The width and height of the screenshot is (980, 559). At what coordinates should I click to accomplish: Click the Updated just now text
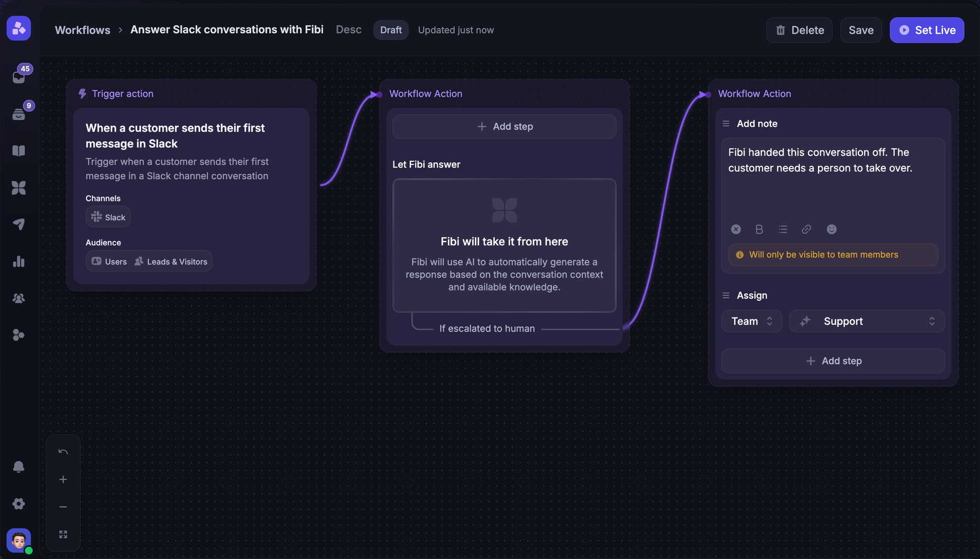[456, 30]
